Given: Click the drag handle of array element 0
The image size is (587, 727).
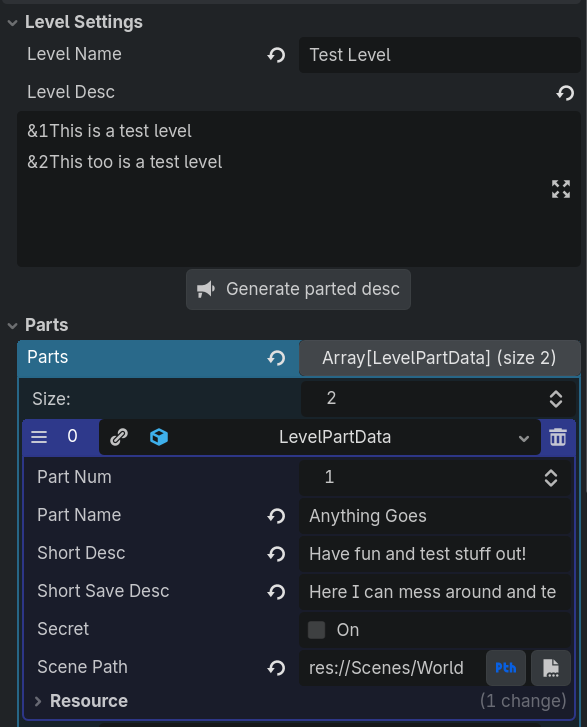Looking at the screenshot, I should [x=39, y=437].
